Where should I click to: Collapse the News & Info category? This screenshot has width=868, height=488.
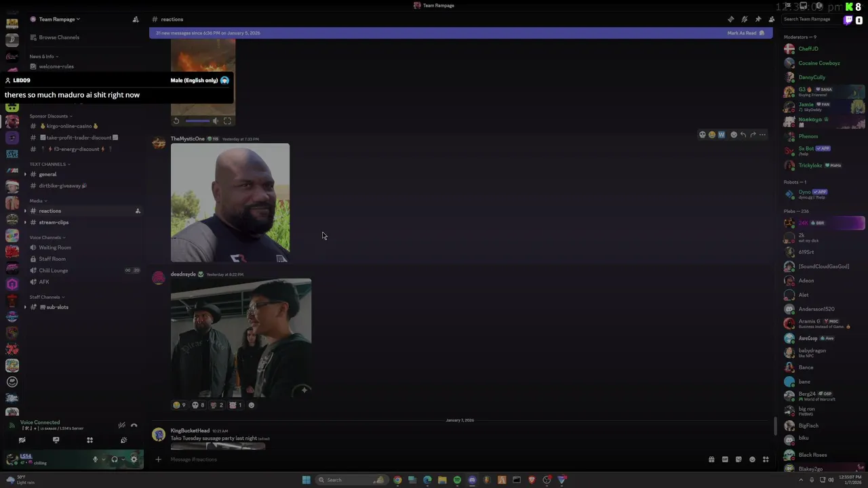pos(44,56)
